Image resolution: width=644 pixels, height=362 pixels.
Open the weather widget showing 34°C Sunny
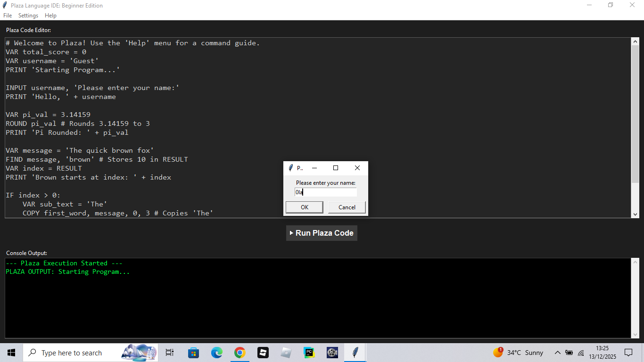tap(518, 353)
